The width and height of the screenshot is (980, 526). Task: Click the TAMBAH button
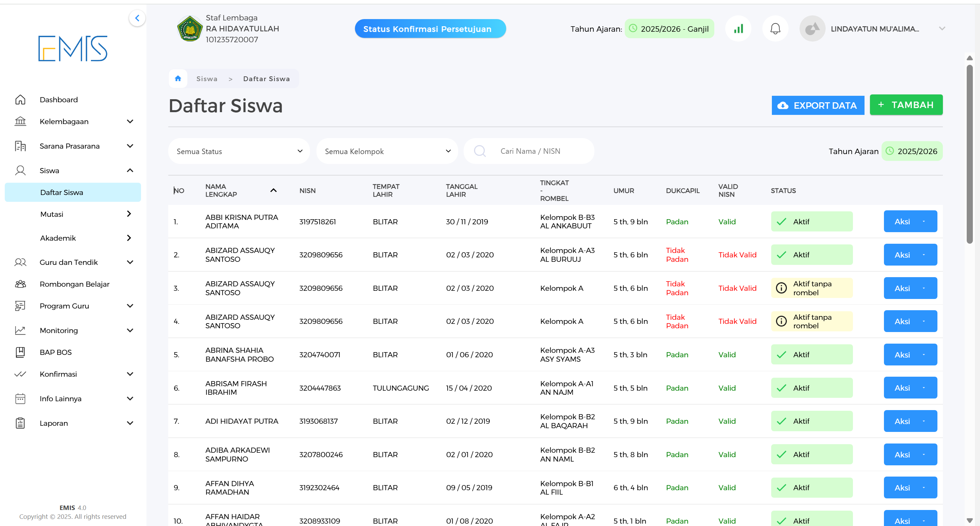click(x=906, y=105)
